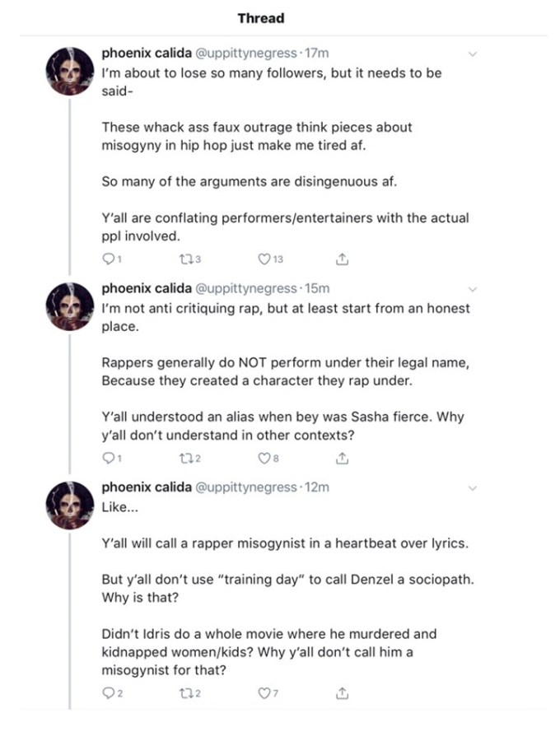Like the second tweet with 8 likes
The width and height of the screenshot is (560, 746).
coord(264,457)
